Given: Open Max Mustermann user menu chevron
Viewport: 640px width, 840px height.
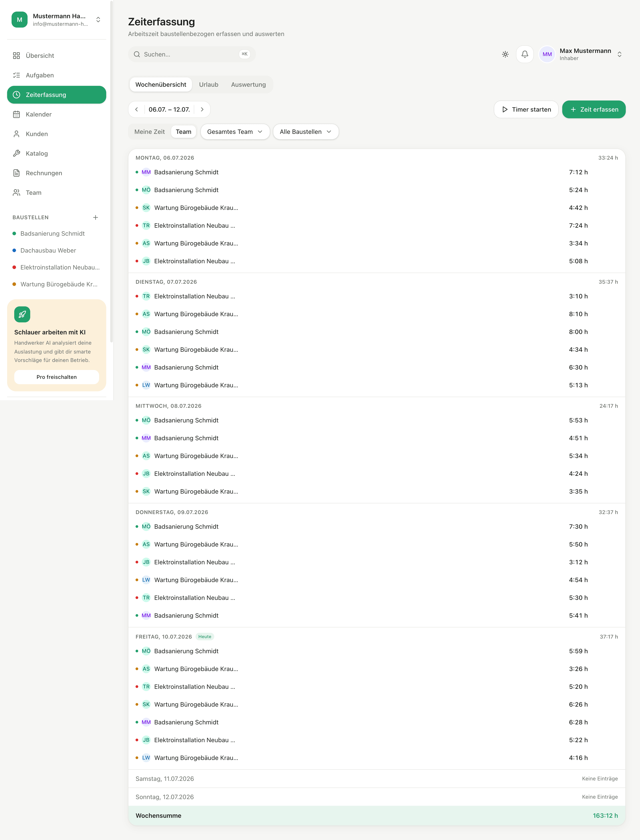Looking at the screenshot, I should pos(619,54).
